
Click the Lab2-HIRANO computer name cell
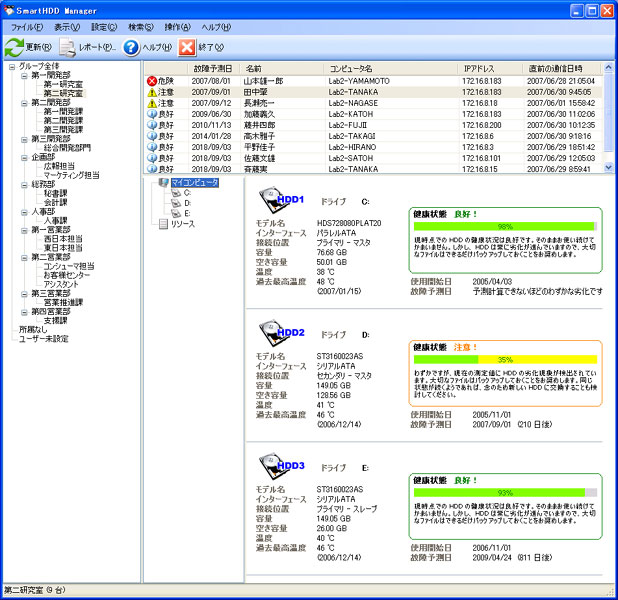pyautogui.click(x=352, y=147)
